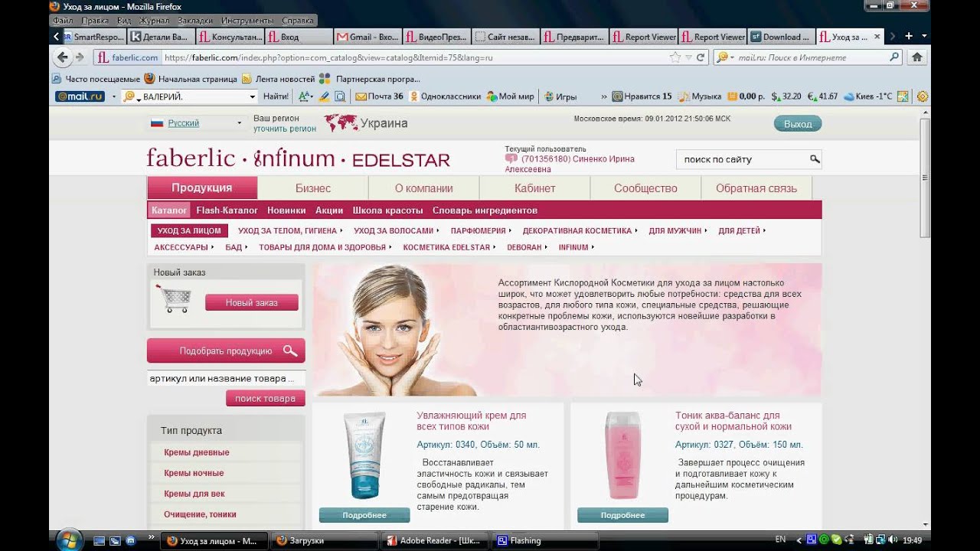The image size is (980, 551).
Task: Click the shopping cart icon in Новый заказ
Action: (173, 298)
